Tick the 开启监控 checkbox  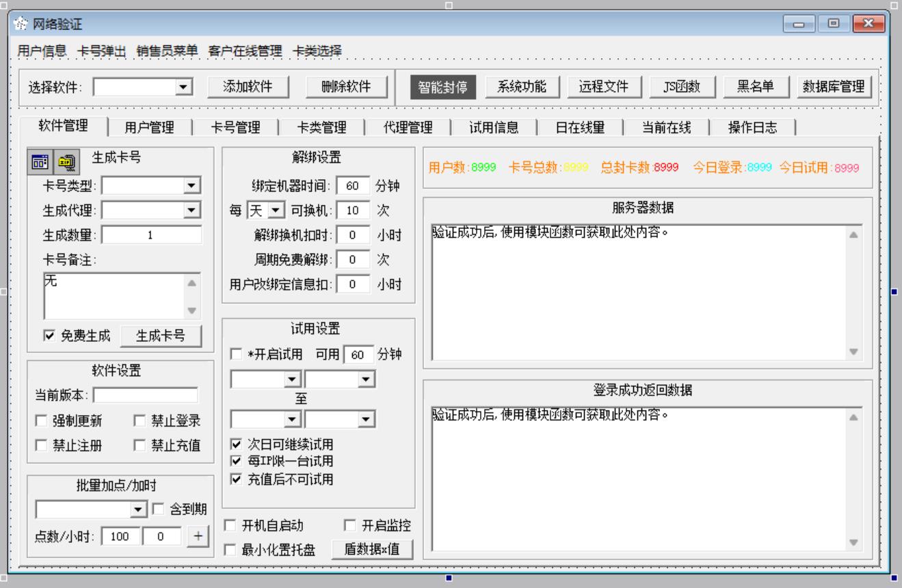click(x=349, y=525)
